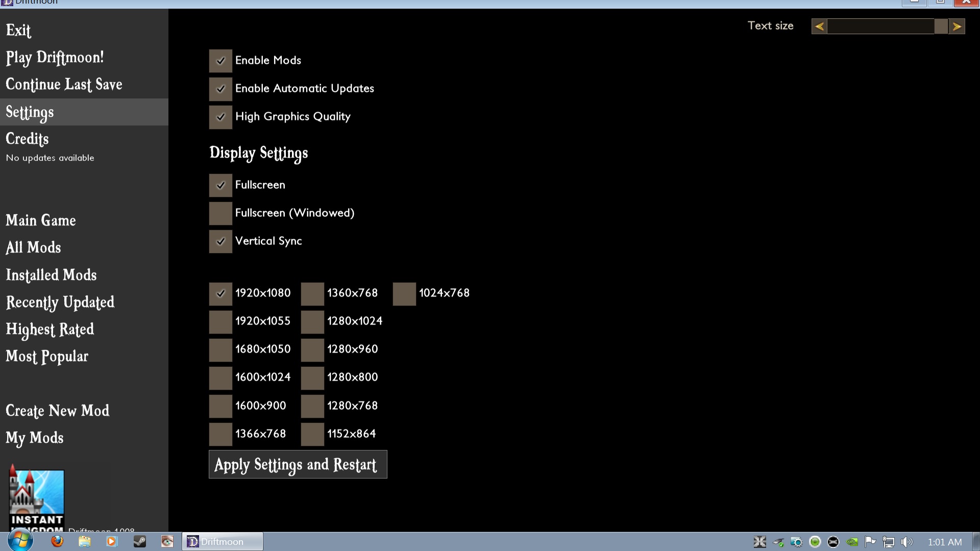Click the NVIDIA tray icon

pyautogui.click(x=852, y=542)
